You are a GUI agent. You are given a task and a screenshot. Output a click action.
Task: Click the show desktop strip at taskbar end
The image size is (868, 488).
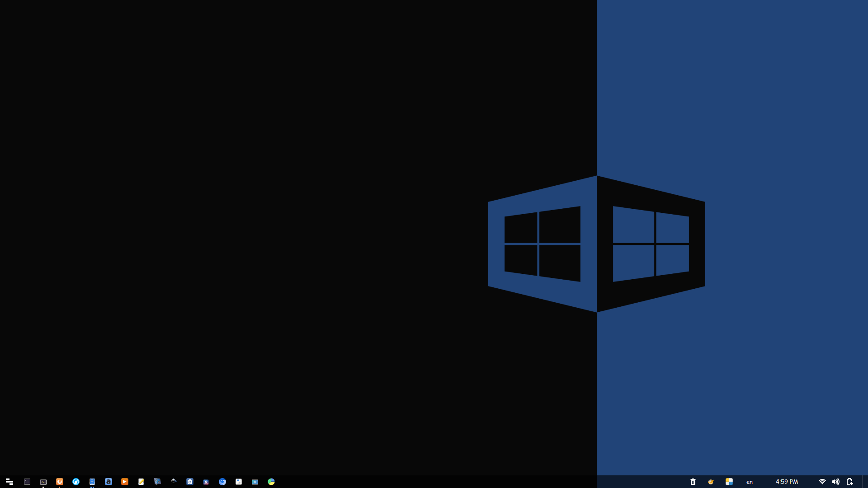[865, 482]
